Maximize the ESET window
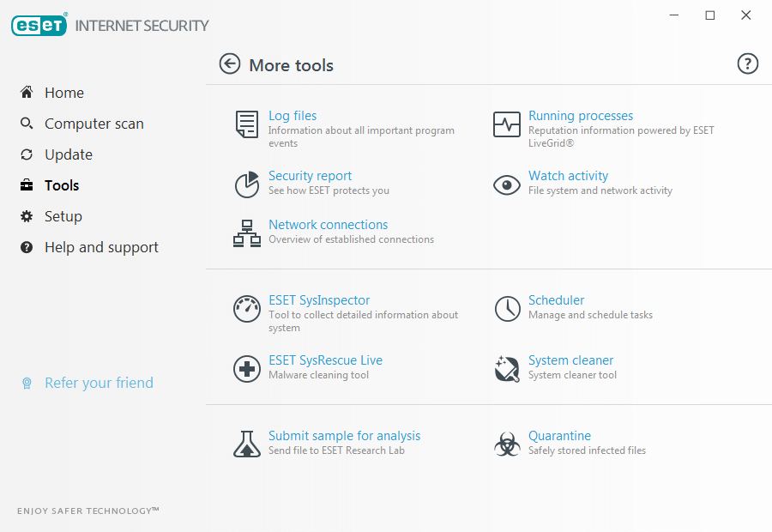The image size is (772, 532). (x=710, y=15)
